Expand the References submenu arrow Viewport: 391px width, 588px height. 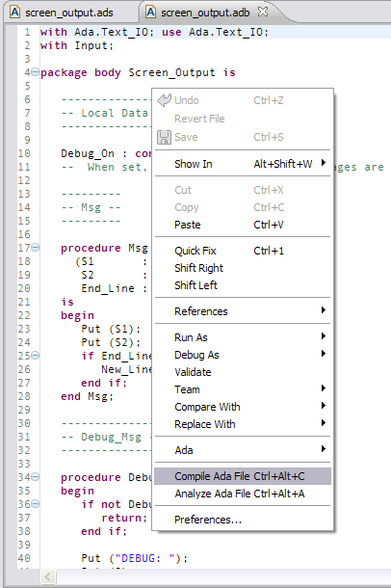pyautogui.click(x=324, y=310)
